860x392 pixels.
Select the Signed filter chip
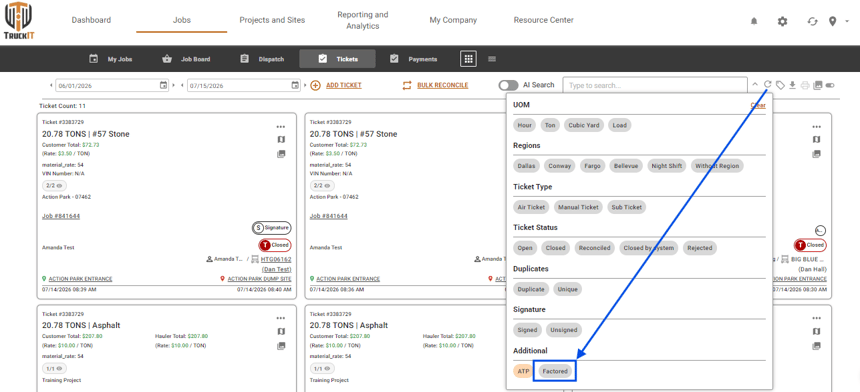[528, 330]
